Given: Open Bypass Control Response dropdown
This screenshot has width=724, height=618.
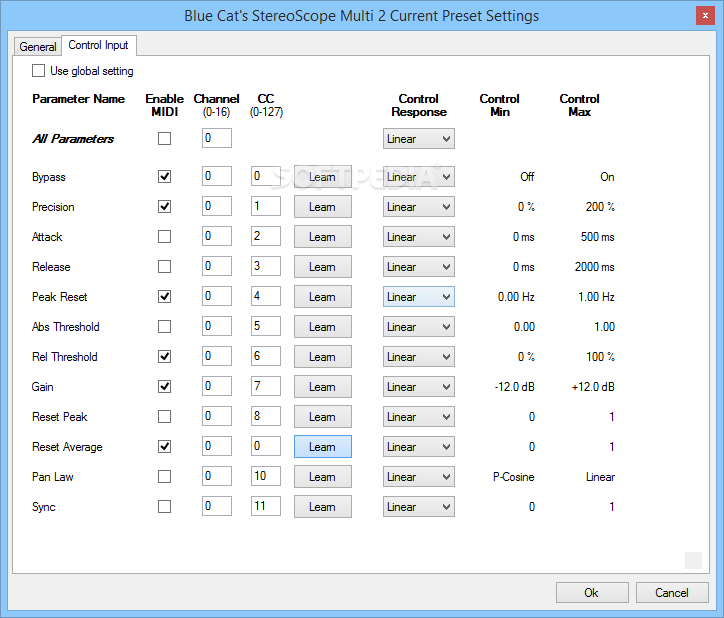Looking at the screenshot, I should (x=419, y=176).
